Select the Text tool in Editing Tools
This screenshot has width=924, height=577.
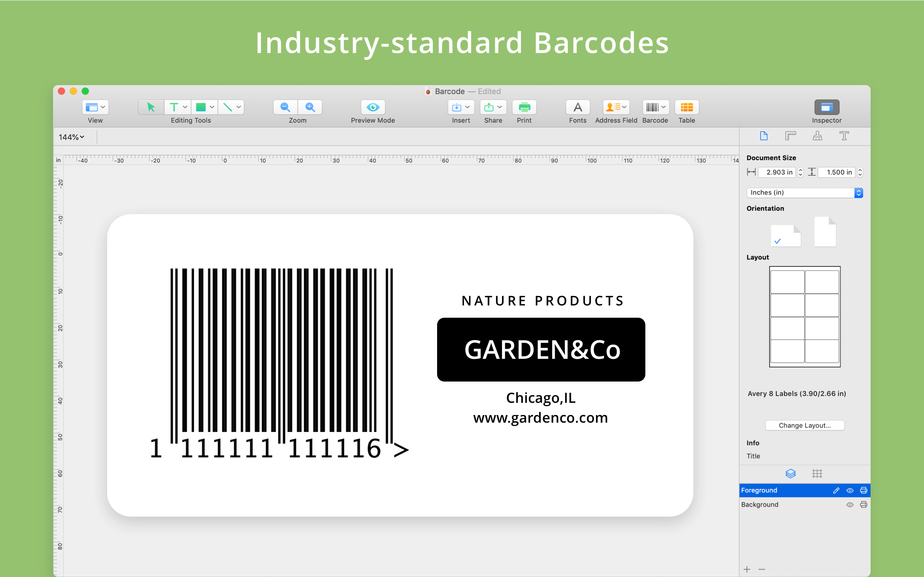tap(174, 107)
